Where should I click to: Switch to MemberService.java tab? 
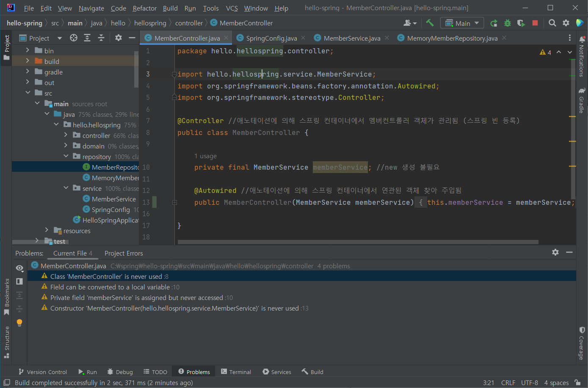point(352,38)
